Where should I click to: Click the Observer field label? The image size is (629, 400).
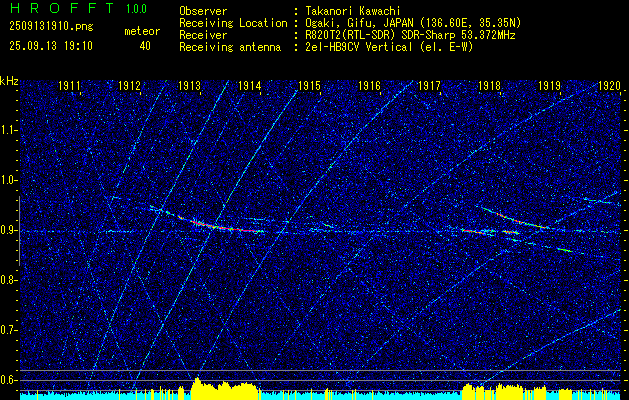pos(203,11)
